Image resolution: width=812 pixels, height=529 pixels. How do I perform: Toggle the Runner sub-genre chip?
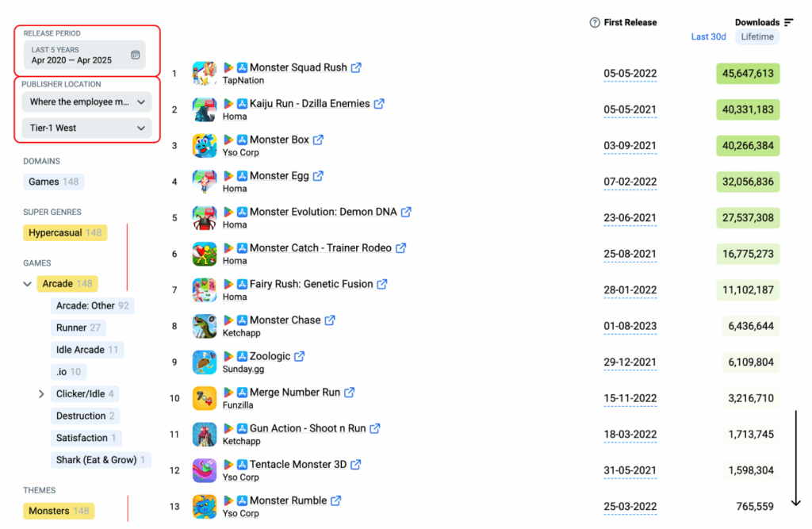(79, 328)
